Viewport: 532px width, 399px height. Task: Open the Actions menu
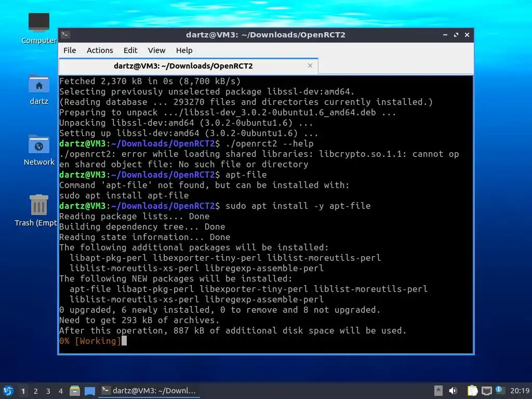click(100, 50)
